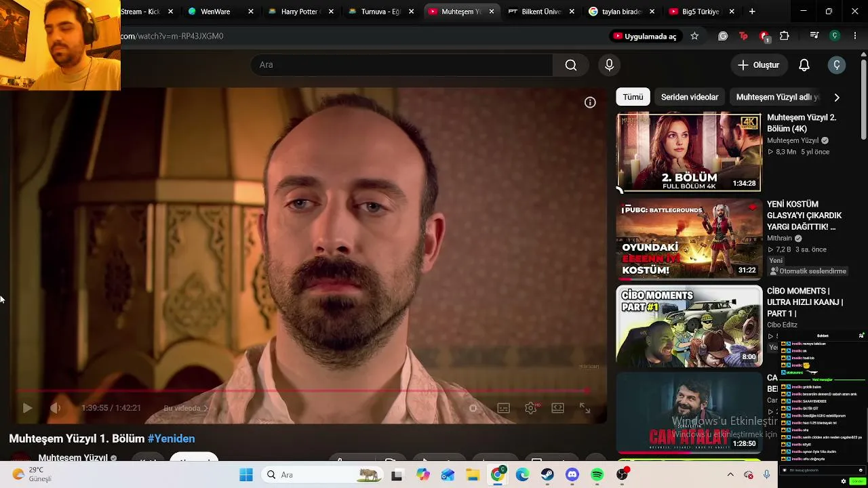The height and width of the screenshot is (488, 868).
Task: Open the YouTube account avatar menu
Action: click(837, 65)
